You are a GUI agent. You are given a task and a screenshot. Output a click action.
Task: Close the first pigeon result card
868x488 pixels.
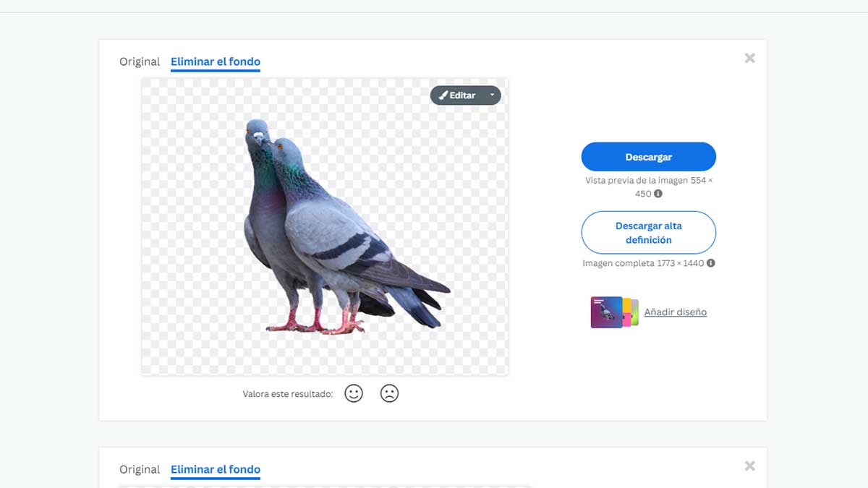749,58
